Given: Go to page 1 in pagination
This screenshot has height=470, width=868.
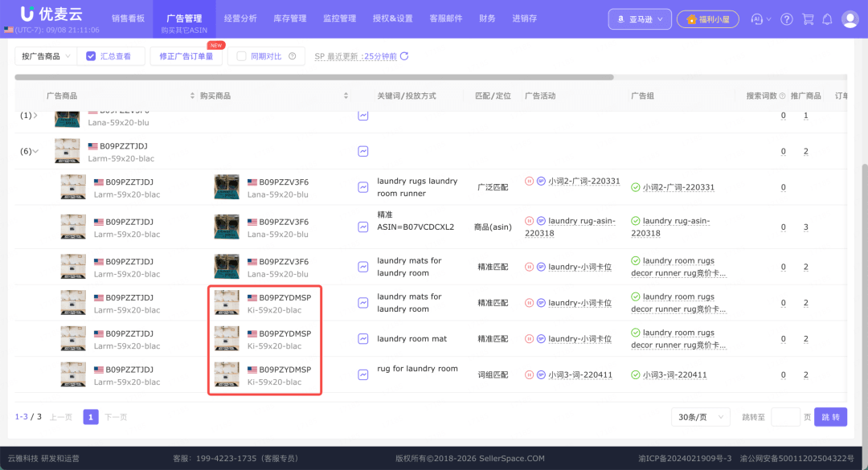Looking at the screenshot, I should (x=91, y=417).
